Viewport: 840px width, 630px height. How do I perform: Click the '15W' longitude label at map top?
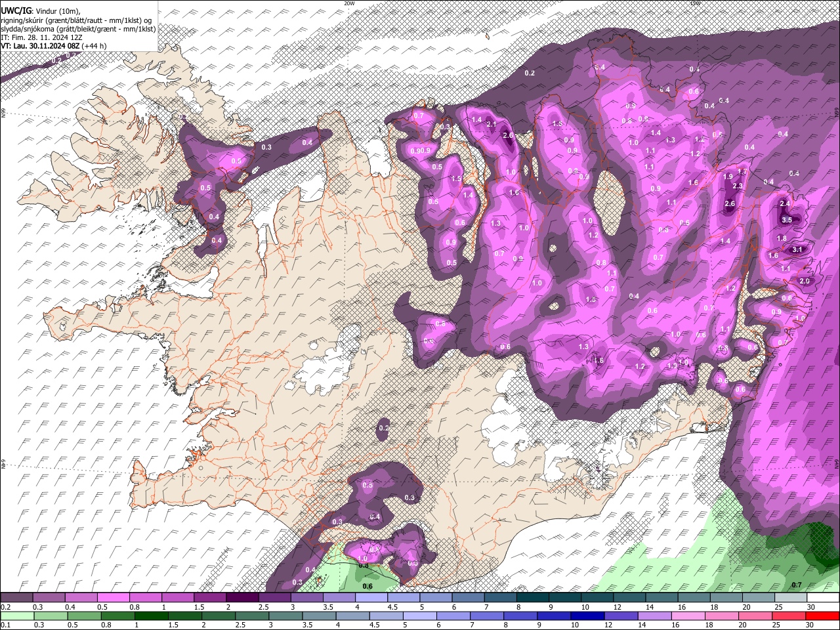[x=695, y=3]
